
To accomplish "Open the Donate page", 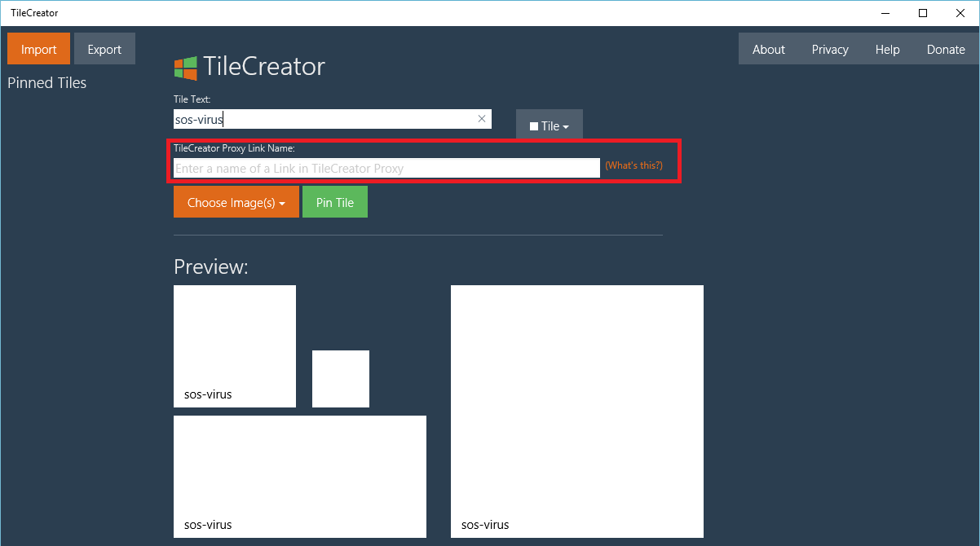I will [x=946, y=49].
